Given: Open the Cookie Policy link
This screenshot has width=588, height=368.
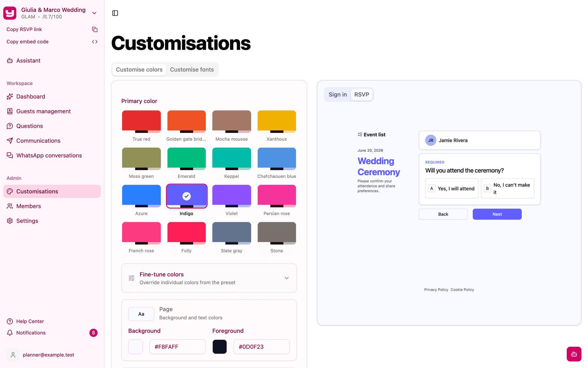Looking at the screenshot, I should 462,290.
